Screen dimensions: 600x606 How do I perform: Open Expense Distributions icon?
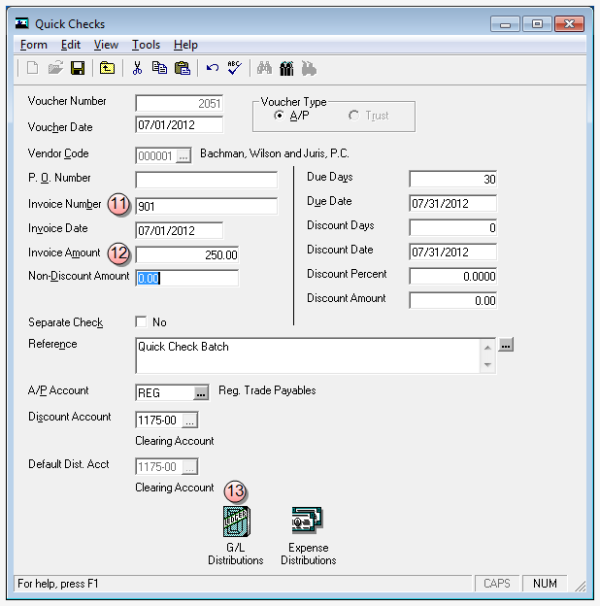click(x=307, y=522)
